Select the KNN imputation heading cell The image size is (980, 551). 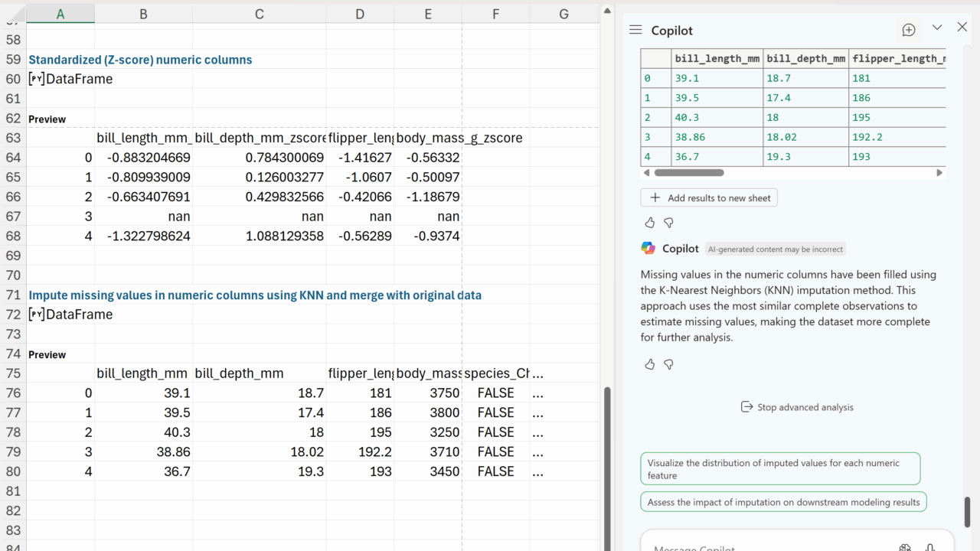point(255,295)
